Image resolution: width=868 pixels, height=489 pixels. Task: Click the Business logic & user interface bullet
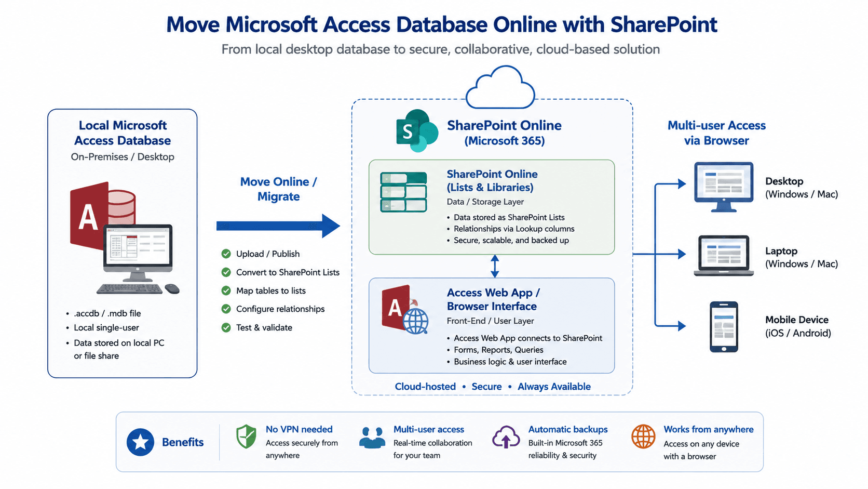pos(507,362)
